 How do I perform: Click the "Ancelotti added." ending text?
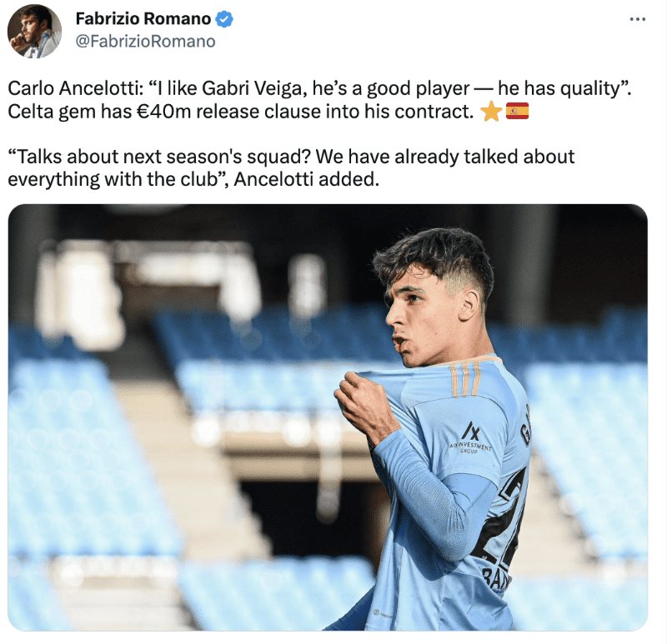306,179
